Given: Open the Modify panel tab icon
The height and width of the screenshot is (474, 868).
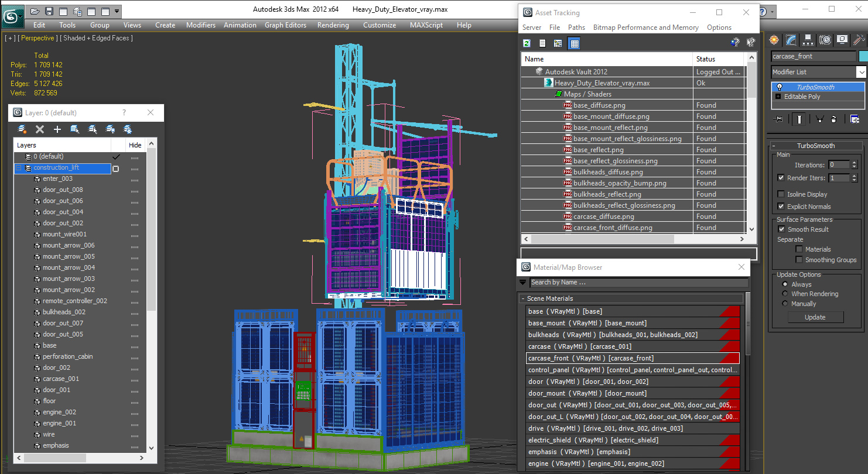Looking at the screenshot, I should 791,40.
